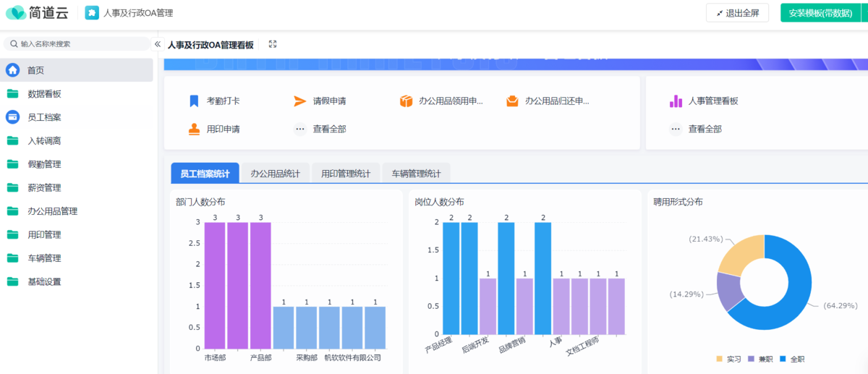Click the sidebar name search field
Screen dimensions: 868x374
(80, 44)
